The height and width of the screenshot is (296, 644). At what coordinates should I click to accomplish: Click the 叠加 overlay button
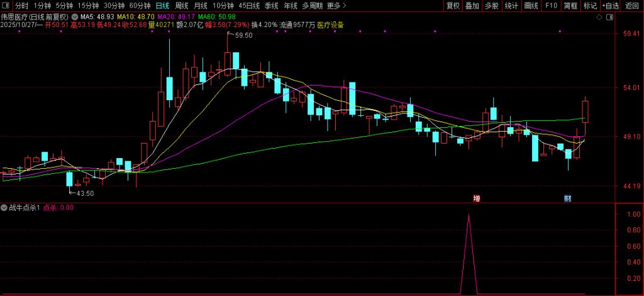(x=472, y=6)
